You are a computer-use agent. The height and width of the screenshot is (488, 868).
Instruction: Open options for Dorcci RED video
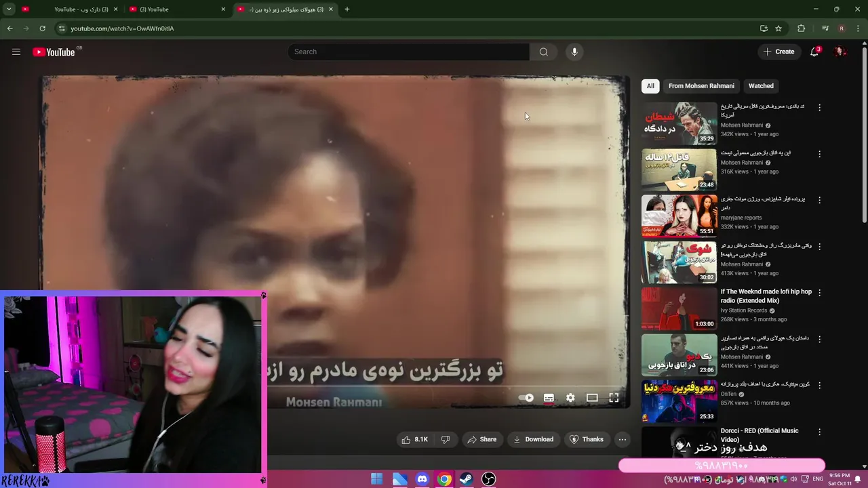coord(819,432)
